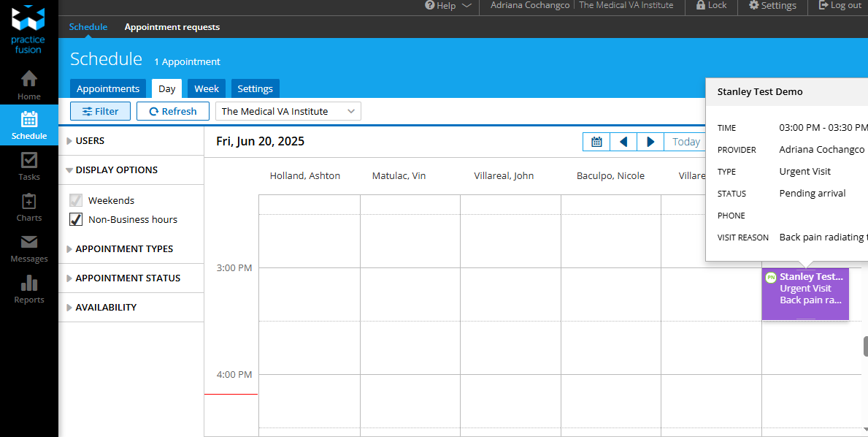Viewport: 868px width, 437px height.
Task: Click the Stanley Test appointment block
Action: 805,294
